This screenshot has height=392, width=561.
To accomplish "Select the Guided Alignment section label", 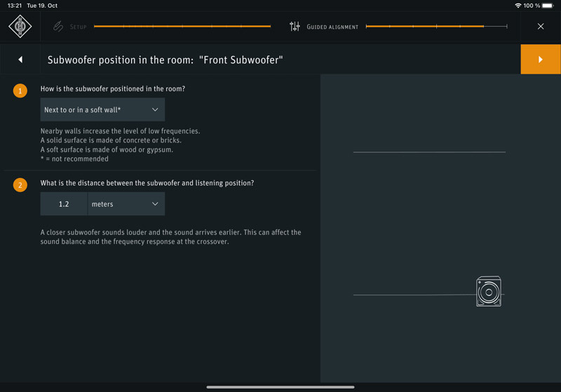I will tap(332, 27).
